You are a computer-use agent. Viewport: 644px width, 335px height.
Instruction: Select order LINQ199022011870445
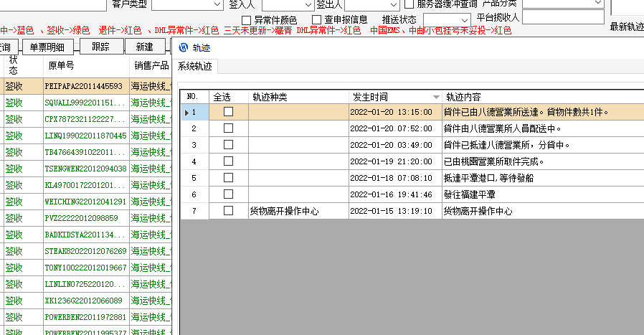click(86, 136)
